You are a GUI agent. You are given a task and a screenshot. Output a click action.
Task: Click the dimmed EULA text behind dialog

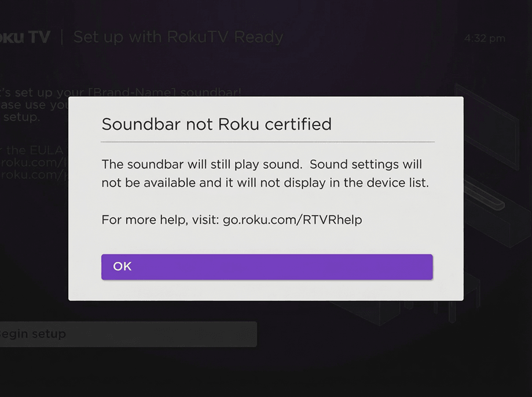(x=35, y=150)
